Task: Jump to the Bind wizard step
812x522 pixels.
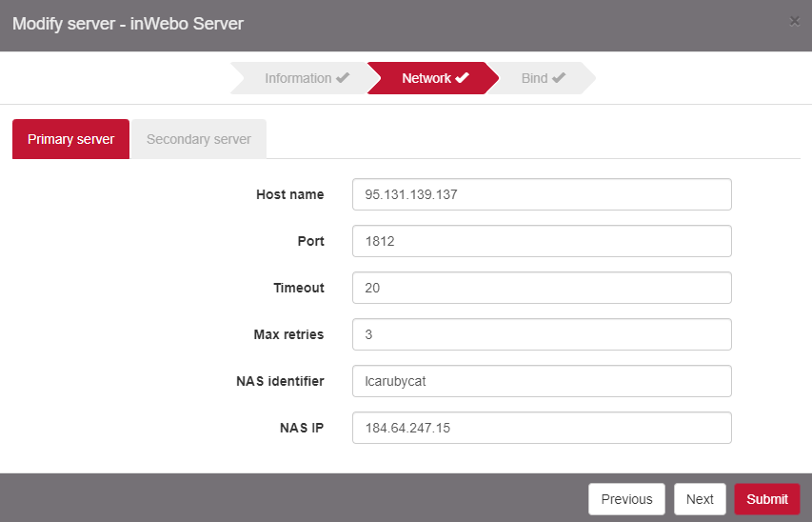Action: click(534, 78)
